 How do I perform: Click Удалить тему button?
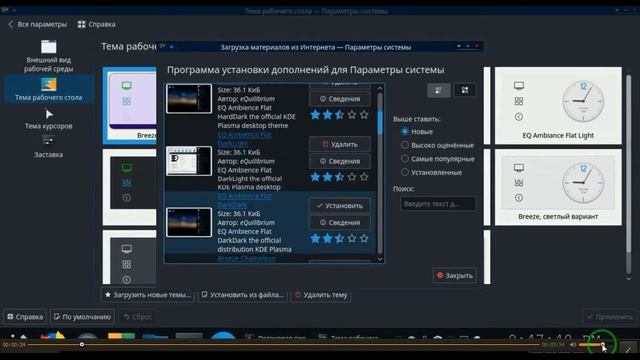321,295
